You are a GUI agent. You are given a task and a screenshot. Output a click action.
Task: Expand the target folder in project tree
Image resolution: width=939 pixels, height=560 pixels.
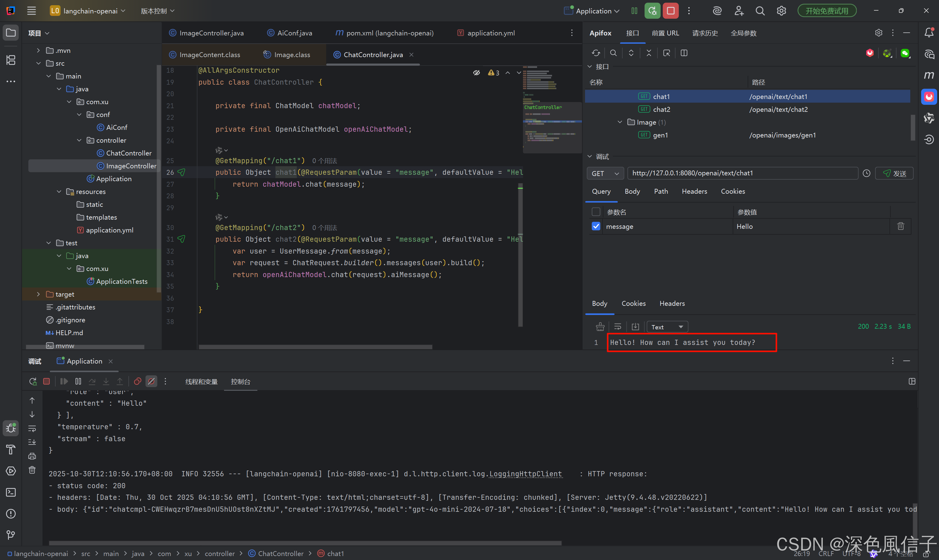pos(38,294)
